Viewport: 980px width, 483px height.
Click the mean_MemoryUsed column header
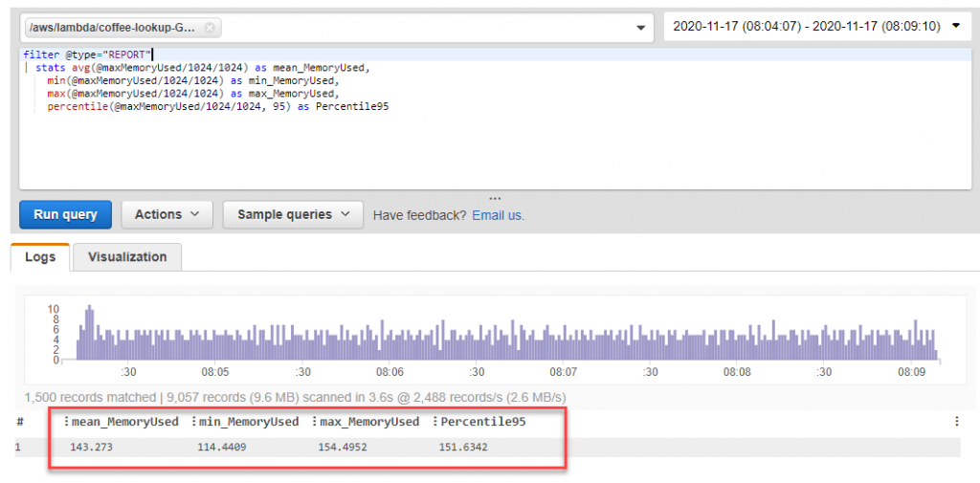[125, 422]
